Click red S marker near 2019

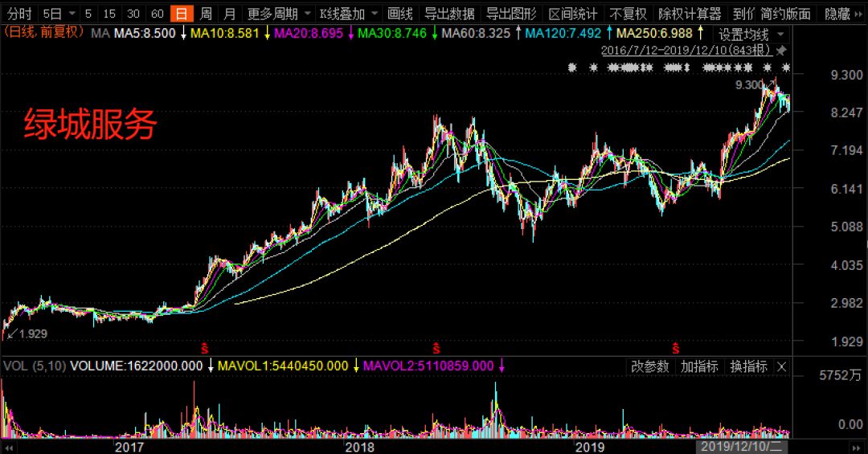click(675, 349)
